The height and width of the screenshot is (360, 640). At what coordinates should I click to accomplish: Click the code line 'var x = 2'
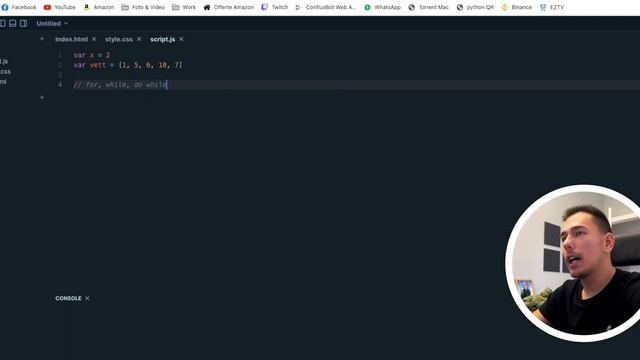click(92, 55)
